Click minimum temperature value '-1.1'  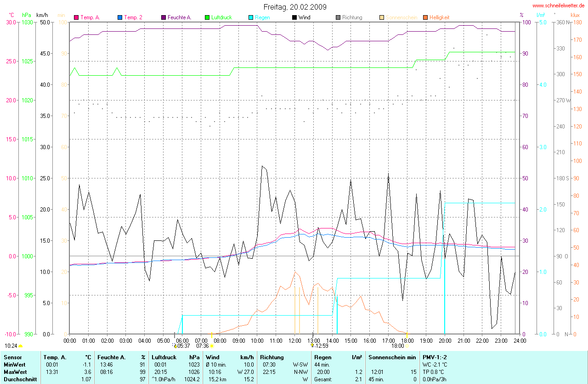(x=87, y=364)
